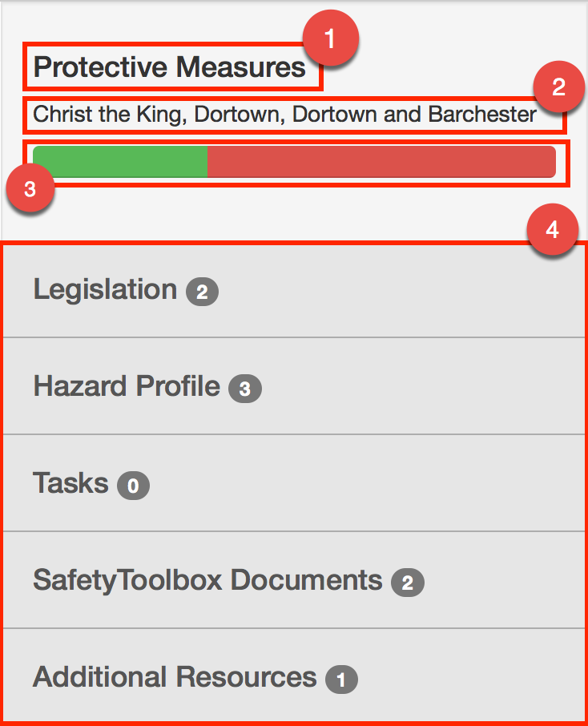Click the Additional Resources count badge

coord(341,680)
